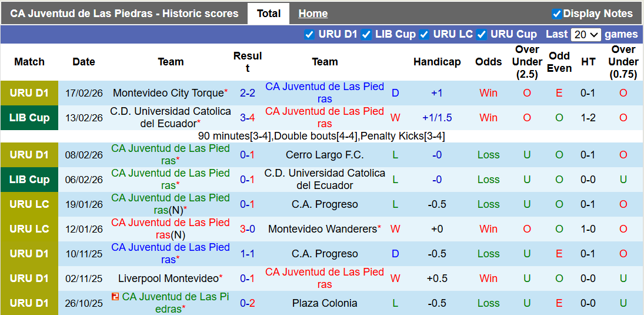
Task: Open the Plaza Colonia team page
Action: tap(325, 303)
